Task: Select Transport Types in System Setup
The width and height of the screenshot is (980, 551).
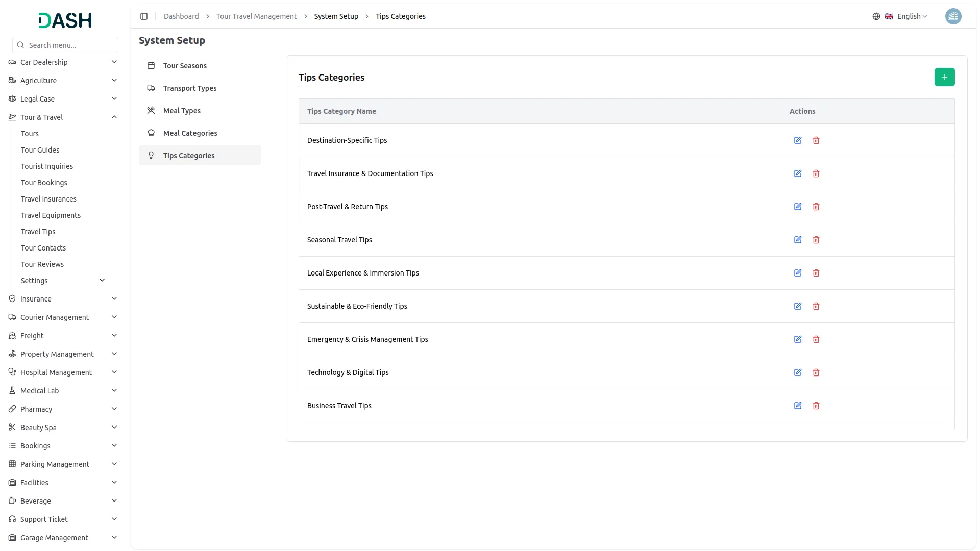Action: click(x=189, y=88)
